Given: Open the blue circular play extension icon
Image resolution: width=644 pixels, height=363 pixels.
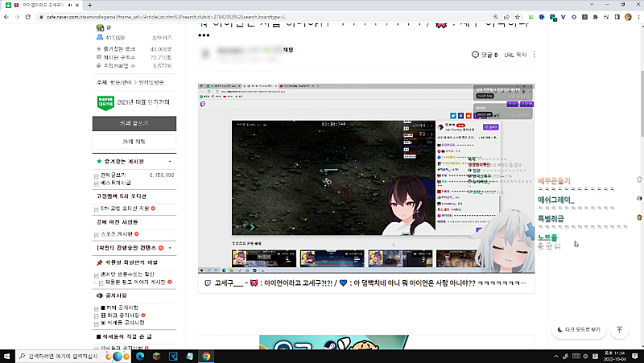Looking at the screenshot, I should (x=542, y=17).
